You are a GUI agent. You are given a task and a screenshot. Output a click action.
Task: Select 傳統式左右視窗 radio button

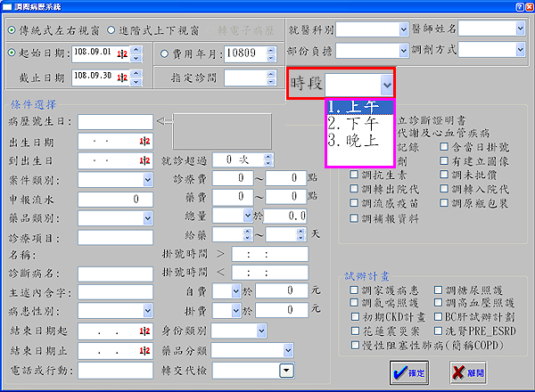[x=12, y=29]
